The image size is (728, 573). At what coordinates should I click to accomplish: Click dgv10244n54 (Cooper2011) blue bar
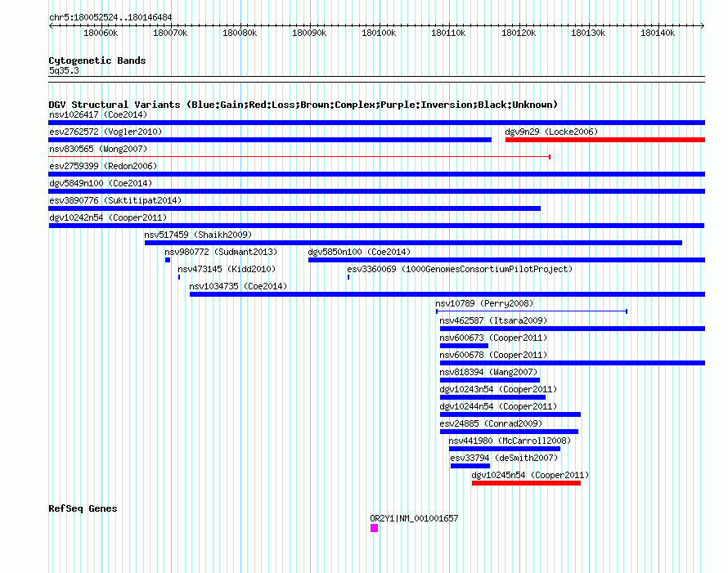pos(510,414)
